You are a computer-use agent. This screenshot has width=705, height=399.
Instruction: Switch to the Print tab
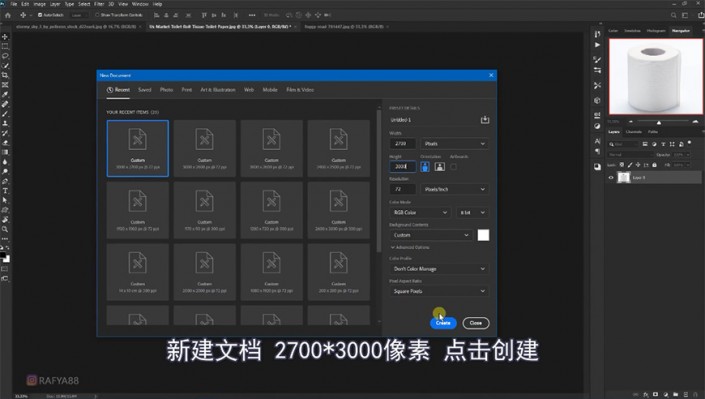pos(187,90)
